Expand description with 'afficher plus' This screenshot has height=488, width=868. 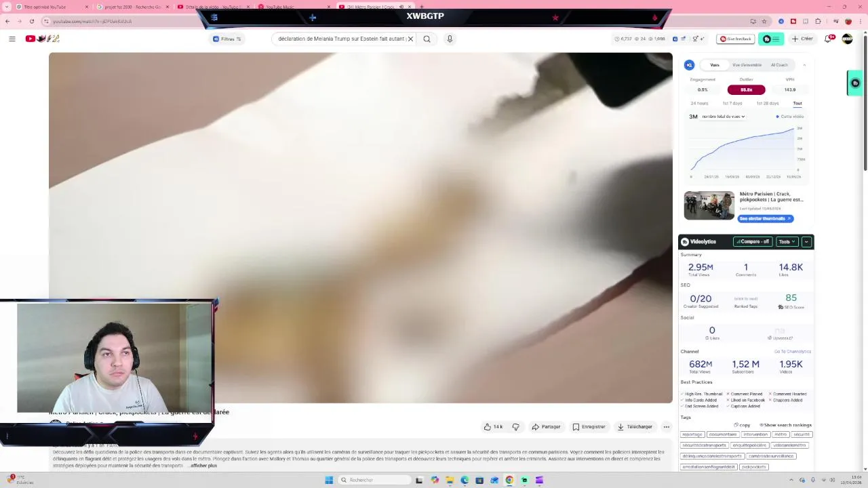click(203, 466)
